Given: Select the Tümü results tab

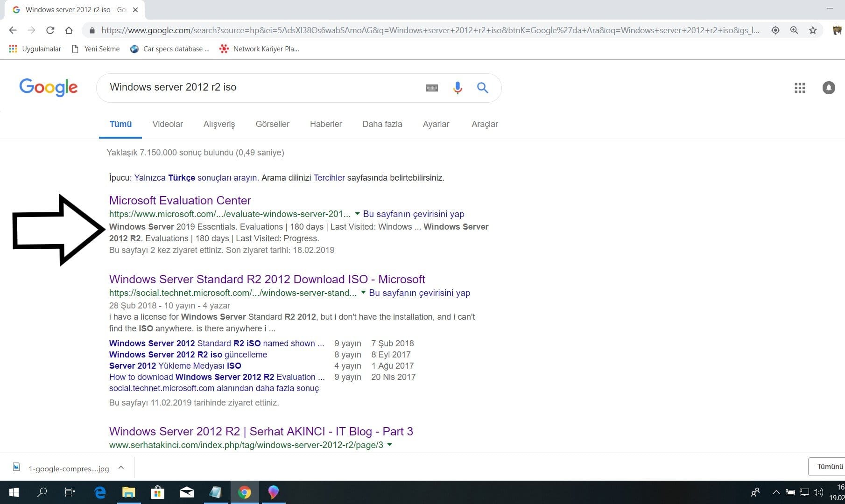Looking at the screenshot, I should coord(120,124).
